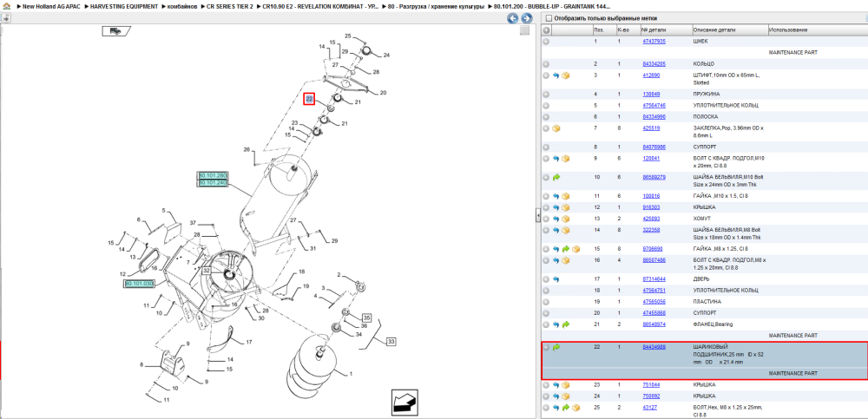Viewport: 868px width, 419px height.
Task: Open part number link 47437935
Action: point(654,42)
